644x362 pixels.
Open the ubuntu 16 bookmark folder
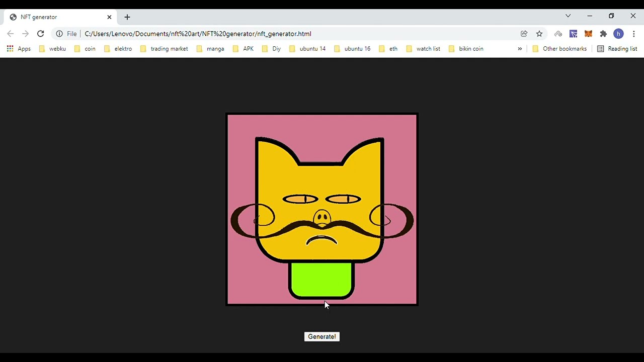coord(352,49)
